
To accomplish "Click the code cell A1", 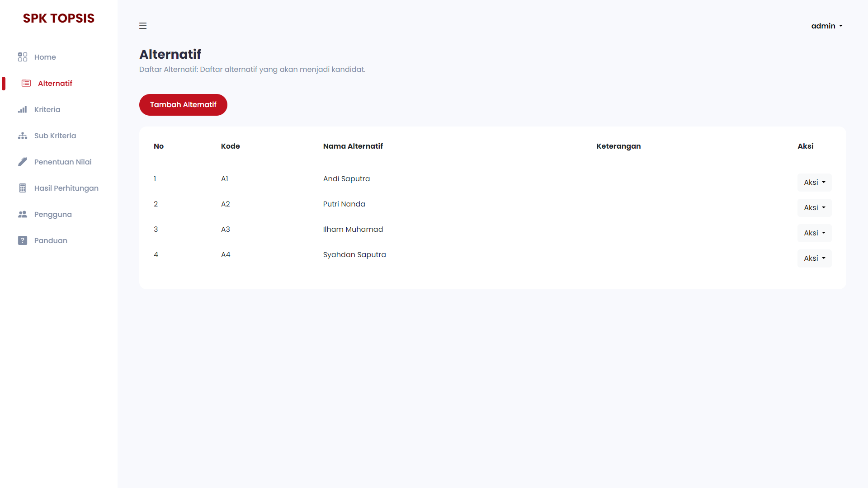I will (x=225, y=178).
